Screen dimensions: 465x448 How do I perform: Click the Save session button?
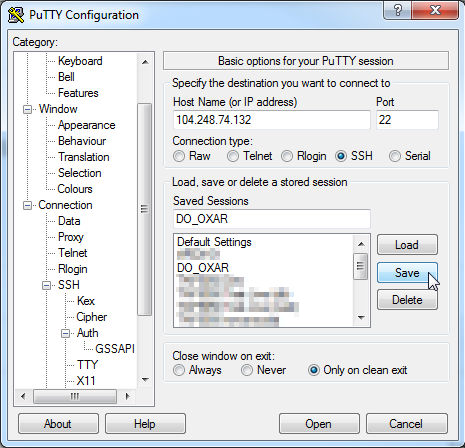(407, 273)
